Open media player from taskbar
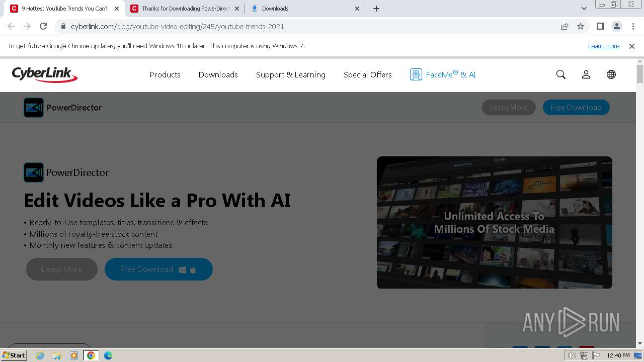 coord(74,355)
